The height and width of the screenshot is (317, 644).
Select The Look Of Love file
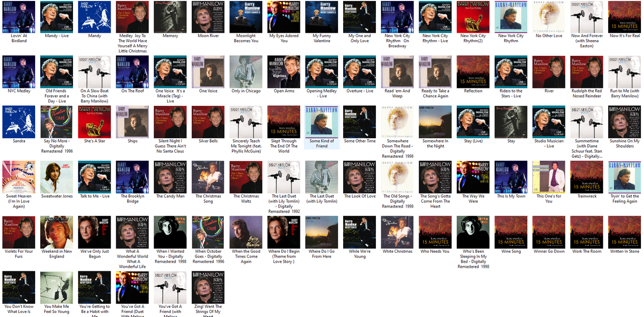pos(359,177)
